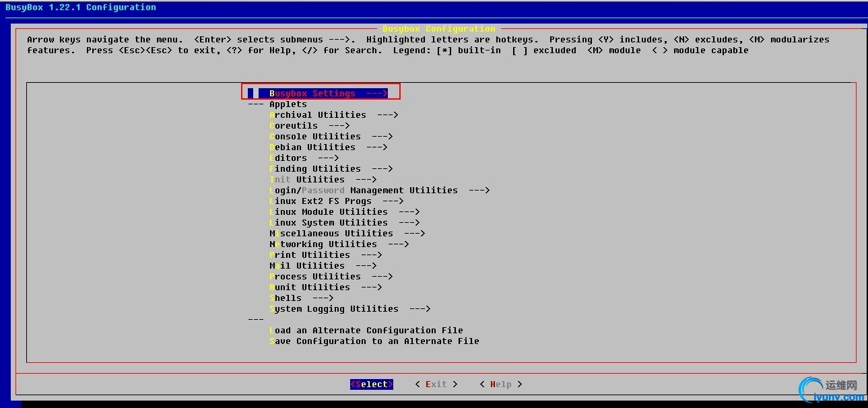Click the Busybox Configuration dialog title

click(439, 29)
